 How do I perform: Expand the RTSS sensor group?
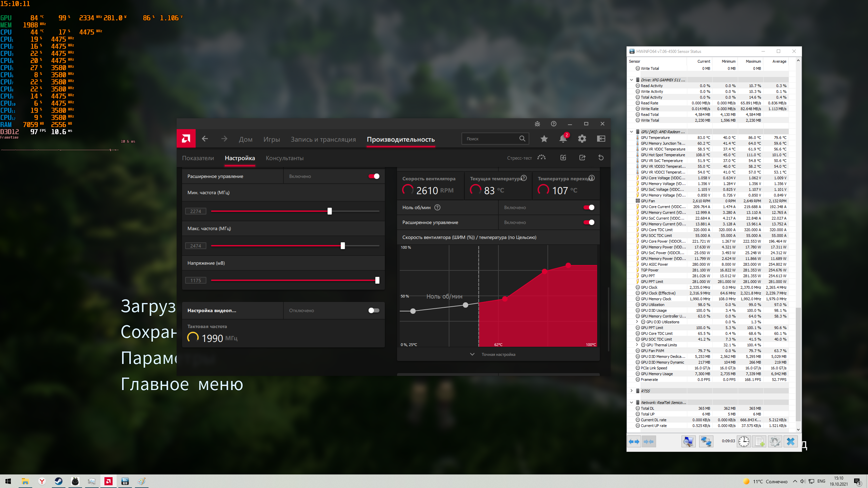tap(632, 391)
